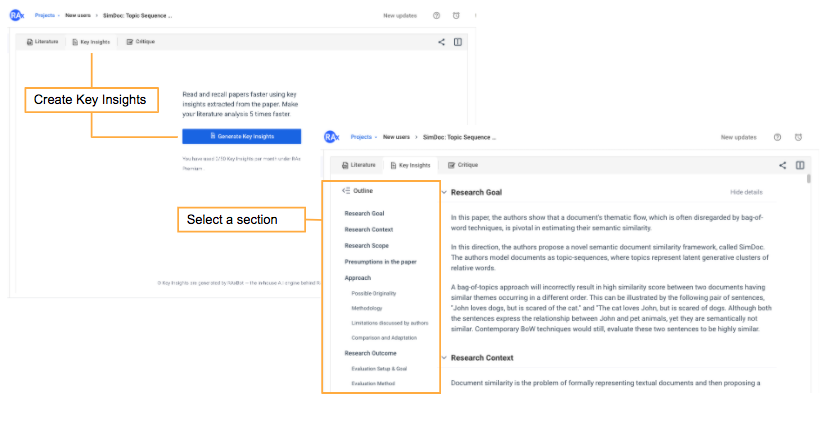The height and width of the screenshot is (426, 824).
Task: Collapse the Outline panel with its icon
Action: (346, 191)
